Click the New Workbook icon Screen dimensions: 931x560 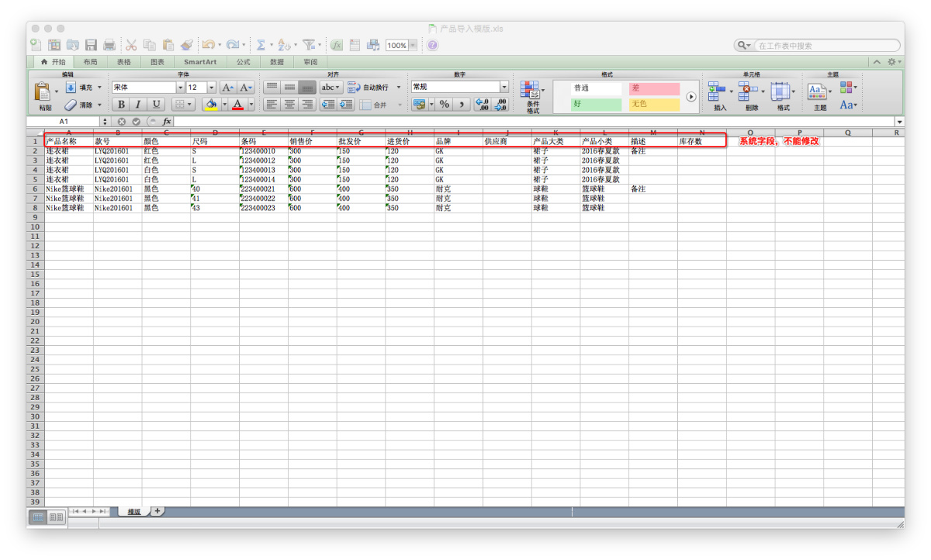coord(36,45)
